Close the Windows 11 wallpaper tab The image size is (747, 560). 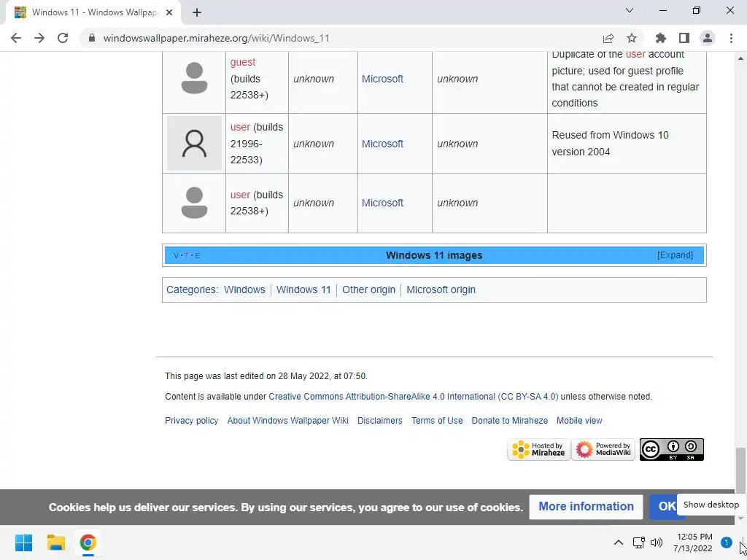(169, 12)
